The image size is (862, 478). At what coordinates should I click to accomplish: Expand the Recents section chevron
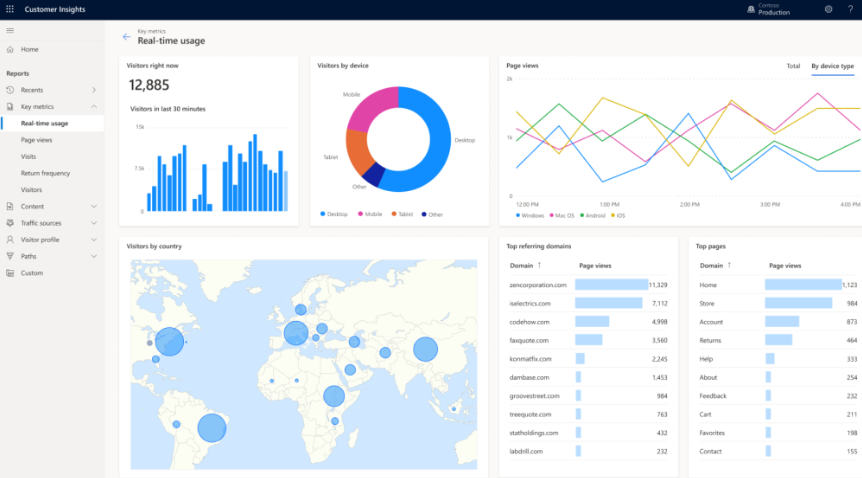pos(94,90)
